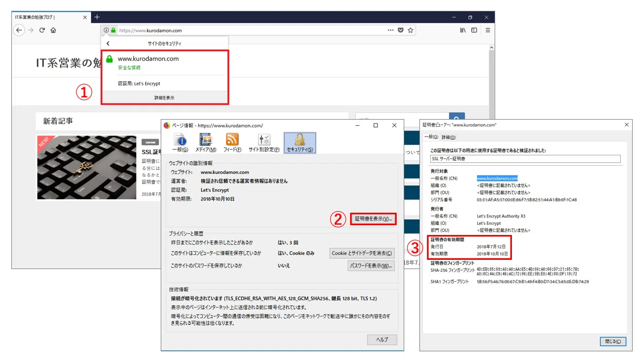Click 閉じる in certificate viewer

[x=613, y=341]
